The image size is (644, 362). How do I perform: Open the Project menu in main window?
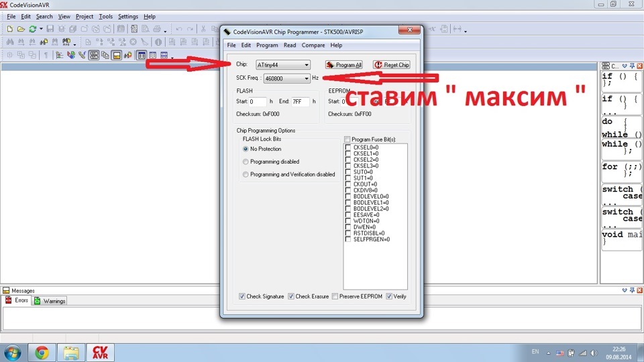pyautogui.click(x=85, y=16)
